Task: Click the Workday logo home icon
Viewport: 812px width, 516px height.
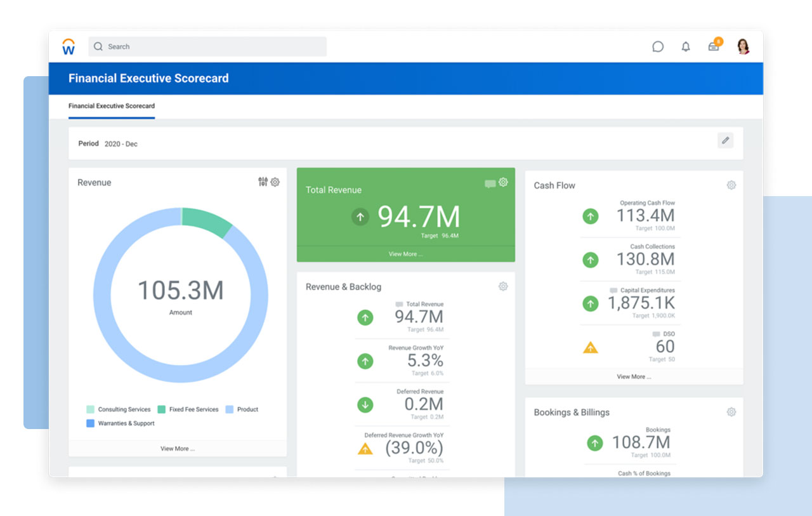Action: point(69,47)
